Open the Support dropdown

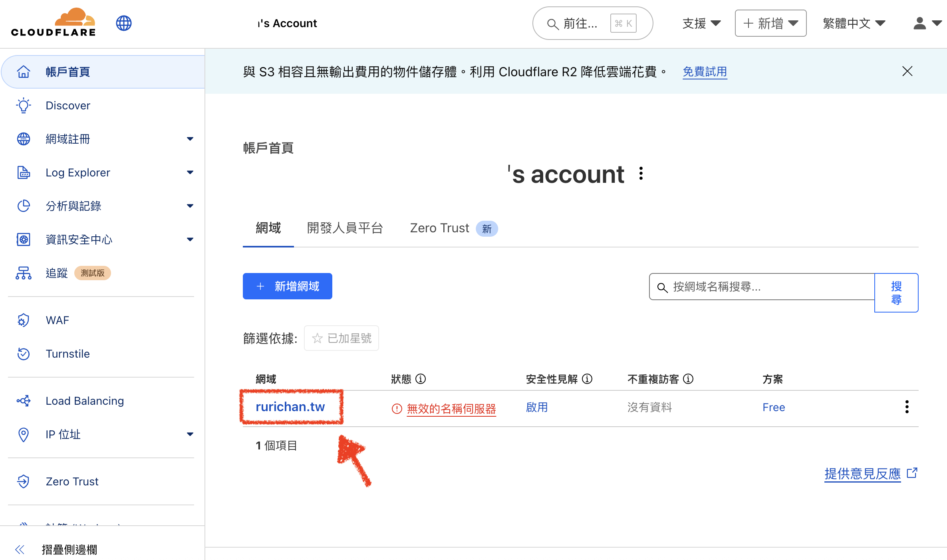(x=702, y=23)
